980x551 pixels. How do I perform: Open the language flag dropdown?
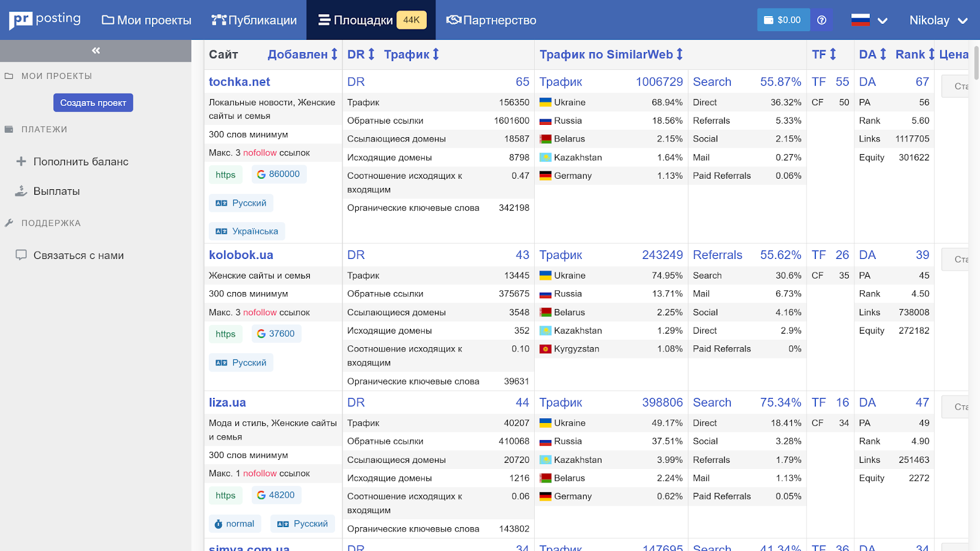tap(869, 20)
